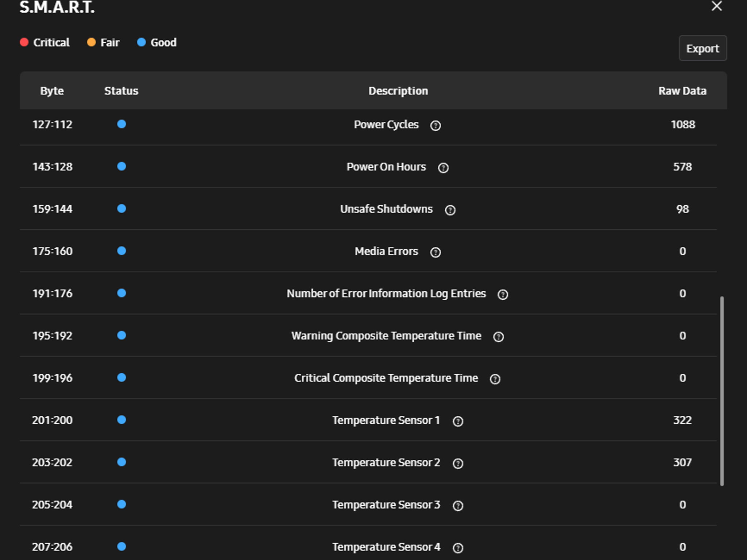Open help icon beside Power On Hours
The height and width of the screenshot is (560, 747).
(x=443, y=168)
